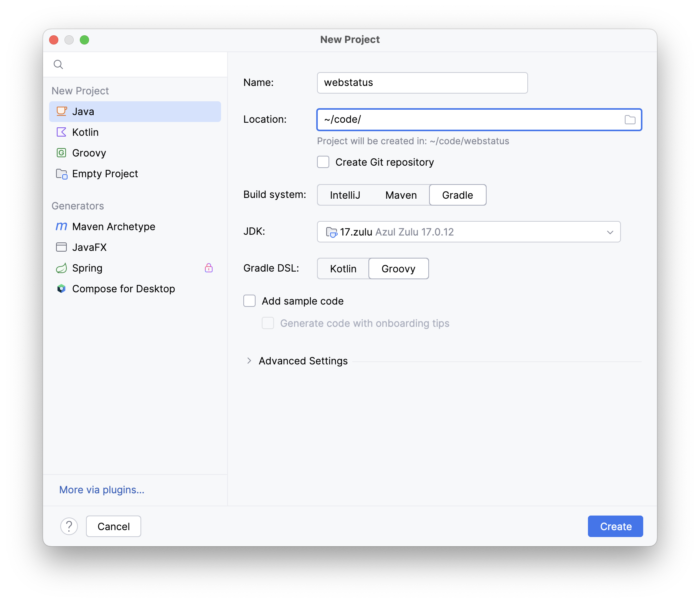Select Gradle build system
This screenshot has width=700, height=603.
tap(457, 195)
